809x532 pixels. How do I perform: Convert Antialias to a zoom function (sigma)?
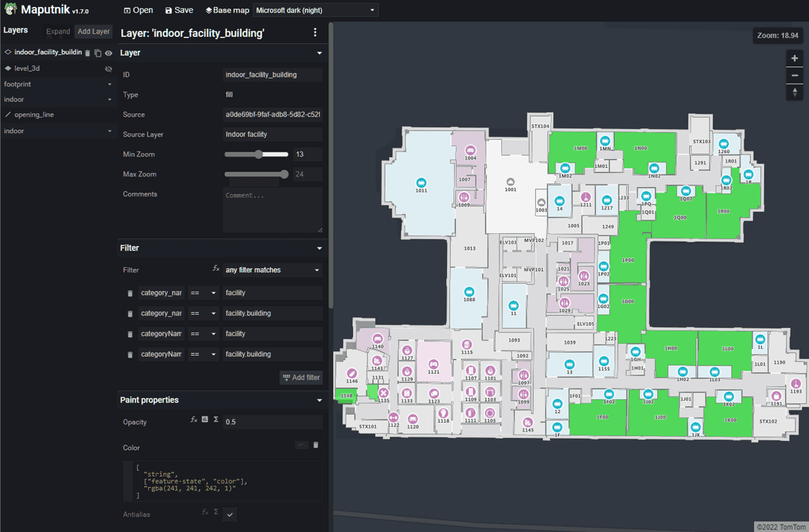(x=216, y=512)
